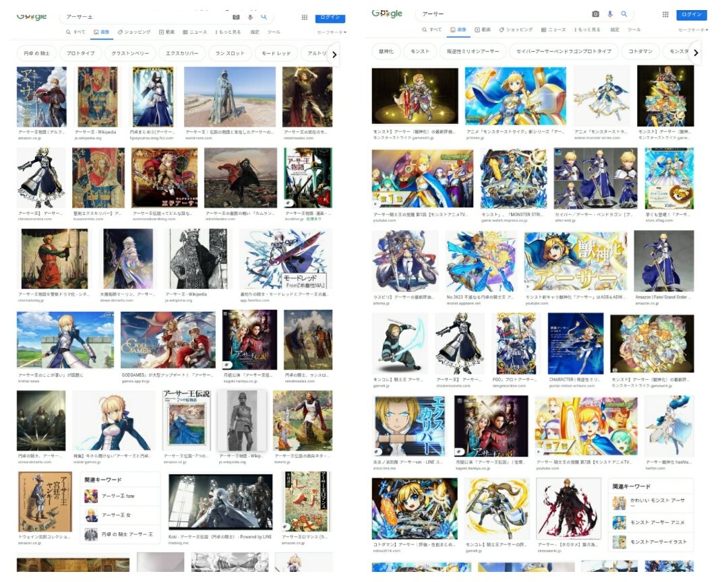Viewport: 728px width, 582px height.
Task: Select the エクスカリバー filter chip
Action: pos(181,54)
